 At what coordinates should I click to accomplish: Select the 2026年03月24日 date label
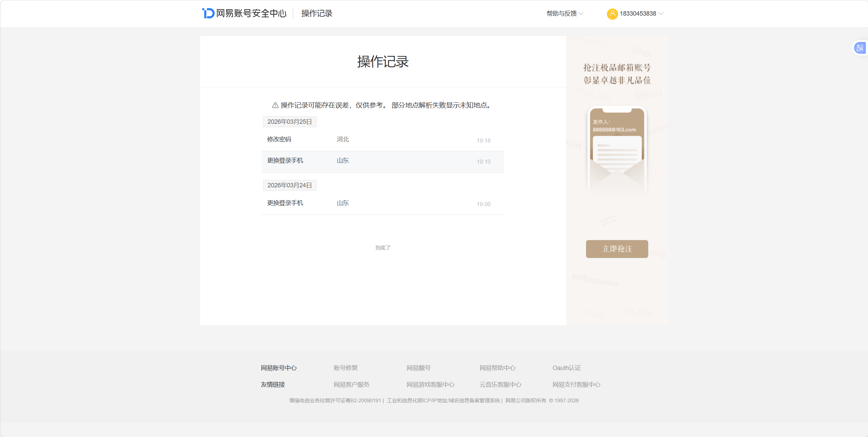click(290, 185)
